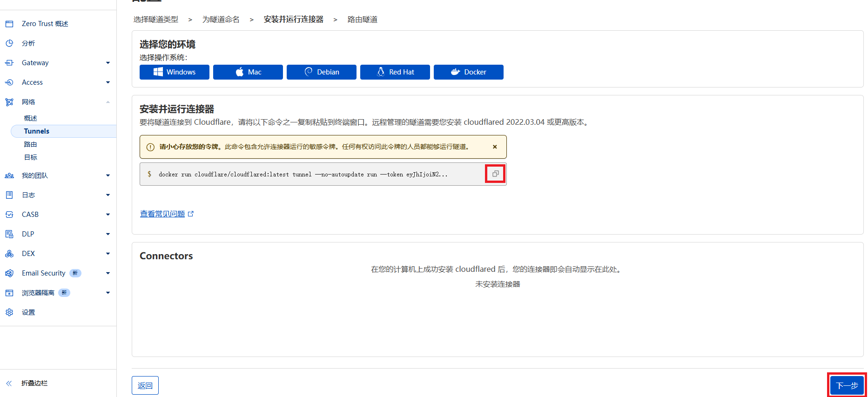Open the 分析 menu item
The image size is (868, 397).
28,43
